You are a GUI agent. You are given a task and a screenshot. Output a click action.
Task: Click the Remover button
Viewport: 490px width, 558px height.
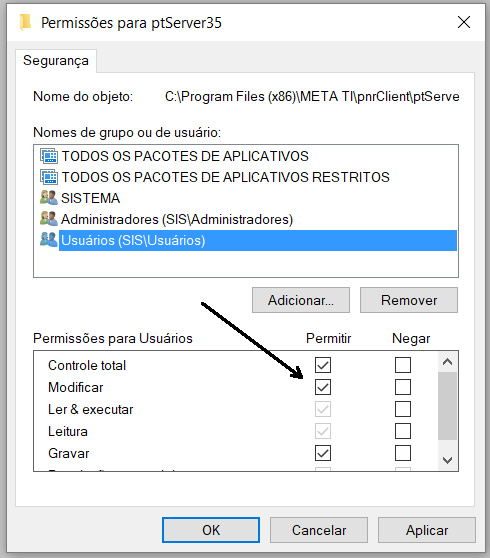click(409, 300)
